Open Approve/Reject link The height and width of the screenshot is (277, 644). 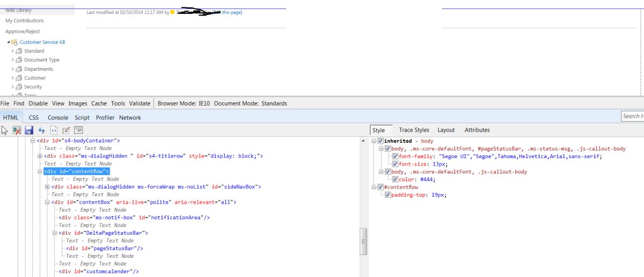tap(23, 32)
